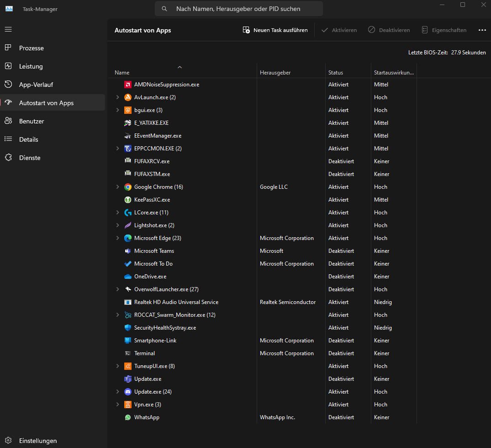Expand the LCore.exe (11) group

point(118,213)
